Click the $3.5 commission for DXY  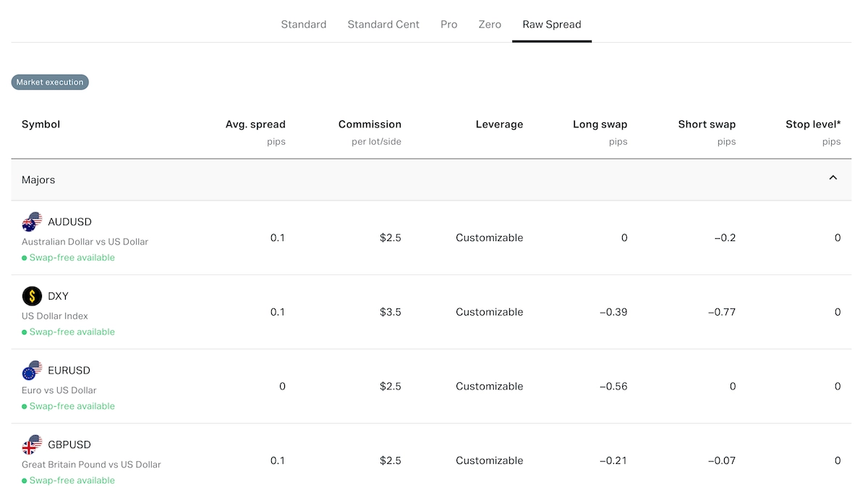tap(391, 312)
